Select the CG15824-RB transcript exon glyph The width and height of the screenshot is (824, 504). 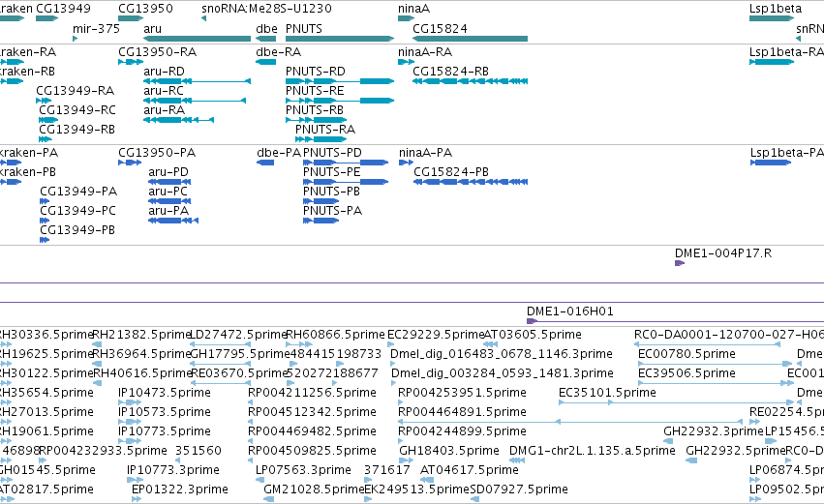point(470,81)
